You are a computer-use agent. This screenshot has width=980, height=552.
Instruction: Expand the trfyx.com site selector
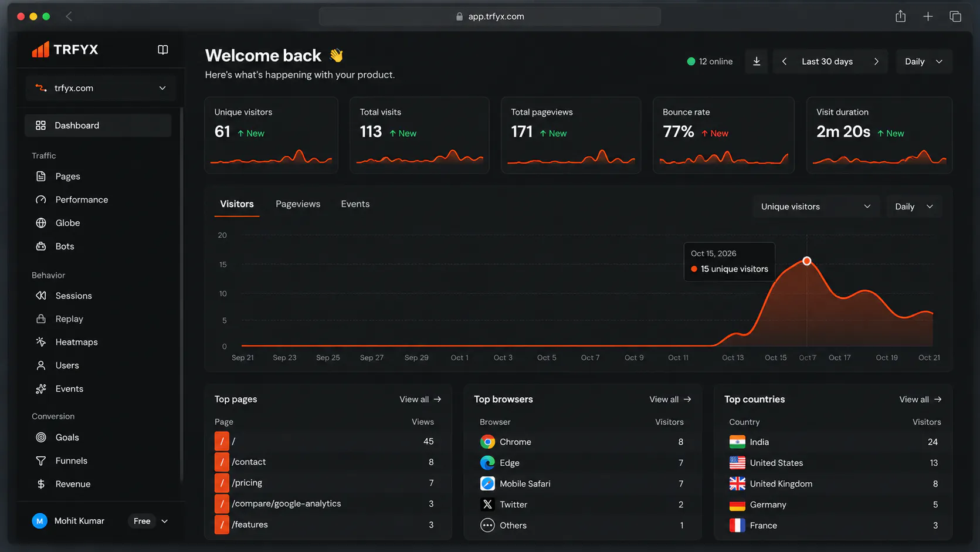pyautogui.click(x=100, y=88)
